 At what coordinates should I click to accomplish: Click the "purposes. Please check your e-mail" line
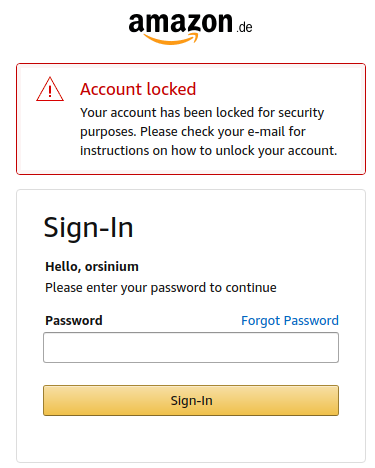click(193, 132)
